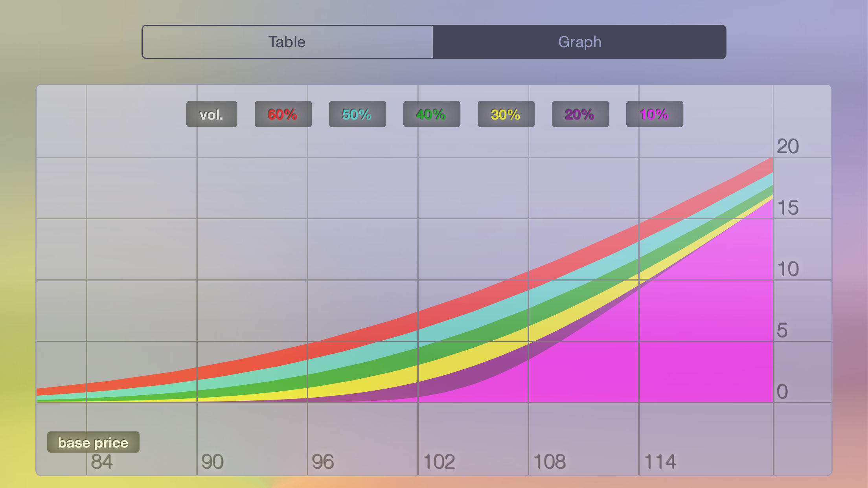
Task: Click the 84 x-axis label
Action: 102,462
